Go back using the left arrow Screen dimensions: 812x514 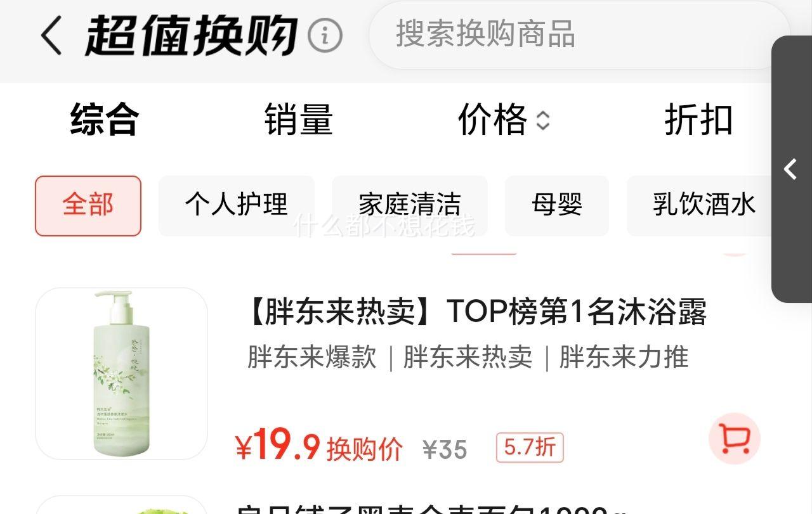click(x=51, y=35)
